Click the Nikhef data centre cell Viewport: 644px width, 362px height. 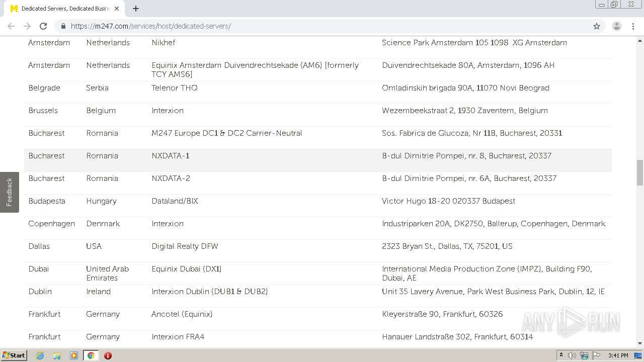[x=163, y=43]
